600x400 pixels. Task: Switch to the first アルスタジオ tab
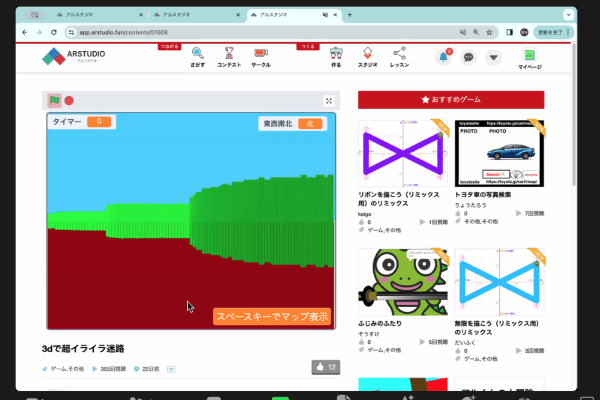click(95, 15)
